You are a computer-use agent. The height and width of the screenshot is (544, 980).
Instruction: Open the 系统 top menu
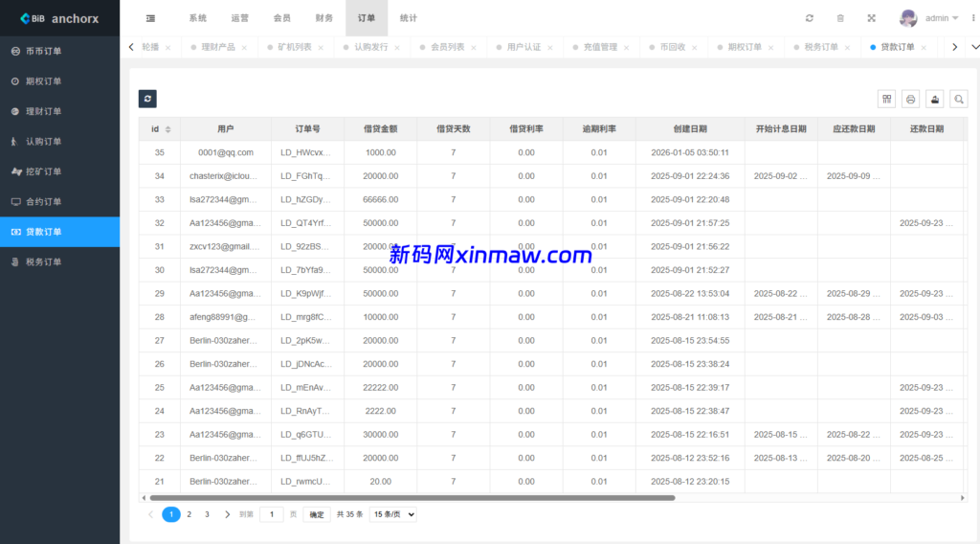click(197, 18)
